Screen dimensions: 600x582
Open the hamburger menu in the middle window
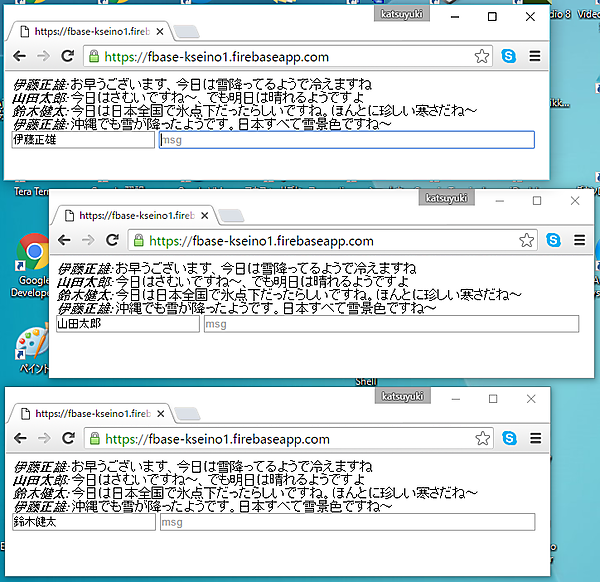click(579, 240)
